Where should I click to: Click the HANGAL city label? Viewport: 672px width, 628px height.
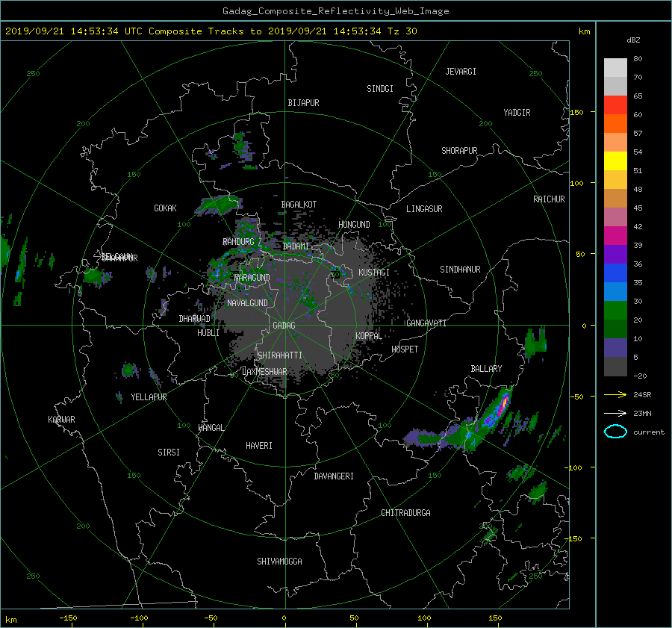pos(211,428)
